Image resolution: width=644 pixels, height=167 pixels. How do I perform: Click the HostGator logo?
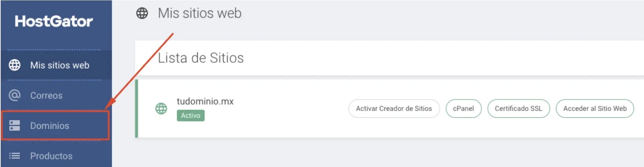(x=53, y=21)
